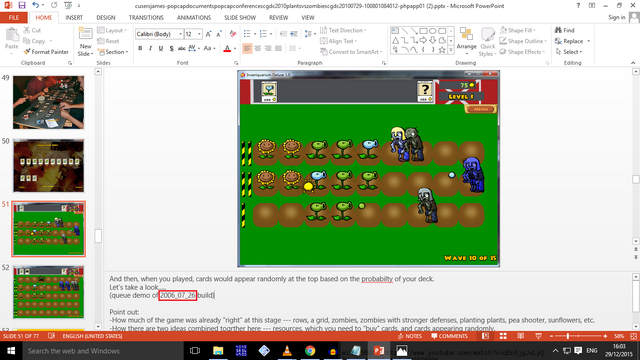Align text left
Image resolution: width=640 pixels, height=360 pixels.
(247, 49)
